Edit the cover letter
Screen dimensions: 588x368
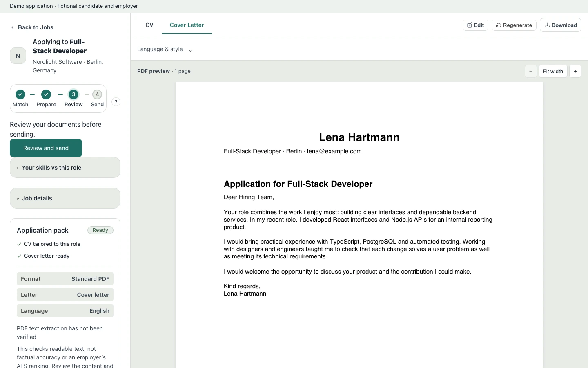tap(475, 25)
